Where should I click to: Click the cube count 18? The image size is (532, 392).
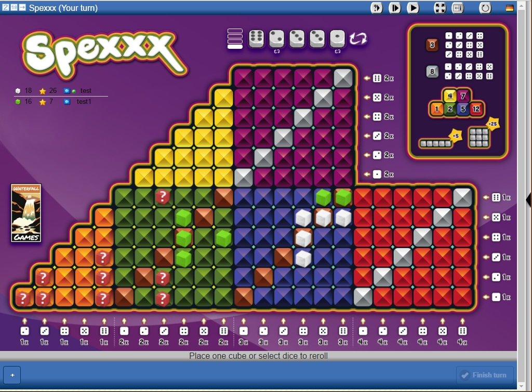tap(28, 90)
